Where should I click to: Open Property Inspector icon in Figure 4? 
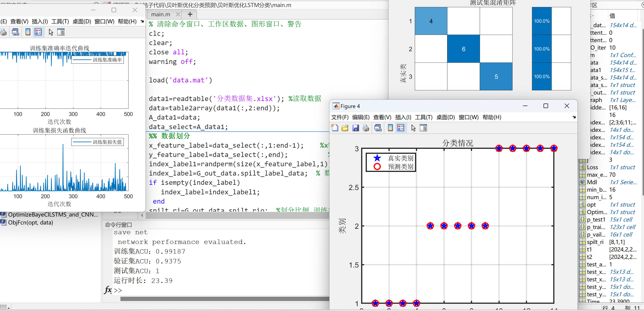[x=423, y=128]
